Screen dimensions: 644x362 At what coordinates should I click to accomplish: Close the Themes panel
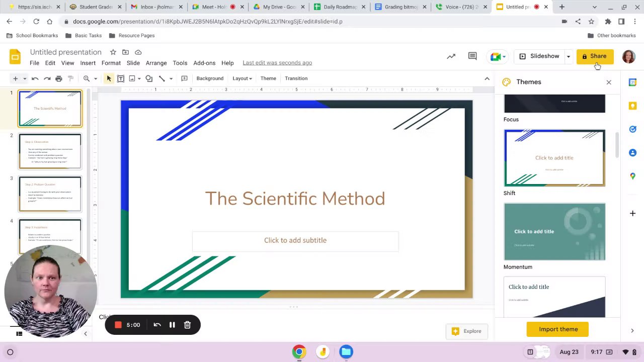click(609, 82)
